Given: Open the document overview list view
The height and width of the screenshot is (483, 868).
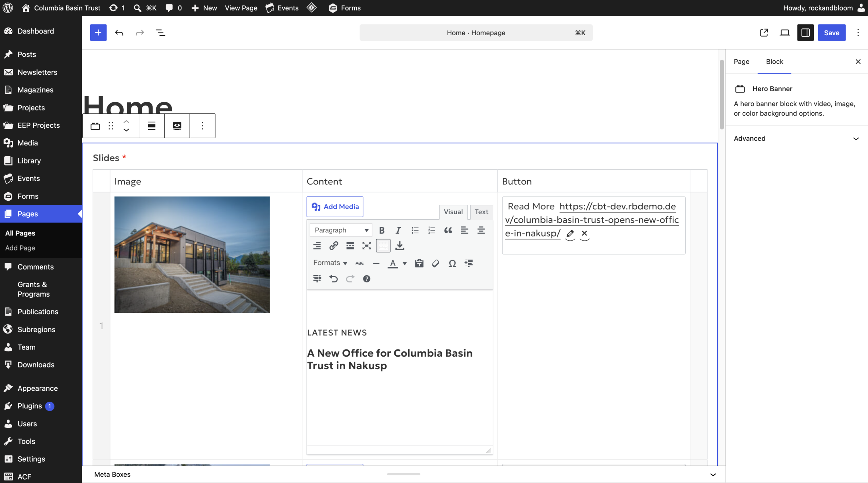Looking at the screenshot, I should (x=160, y=33).
